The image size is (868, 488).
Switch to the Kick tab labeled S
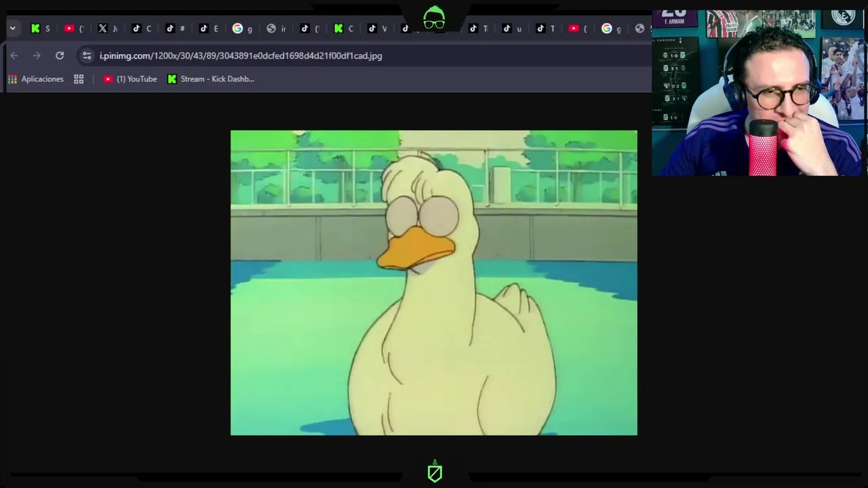point(41,28)
